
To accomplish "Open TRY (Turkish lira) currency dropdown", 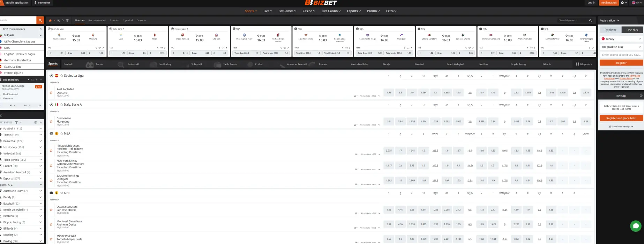I will [621, 47].
